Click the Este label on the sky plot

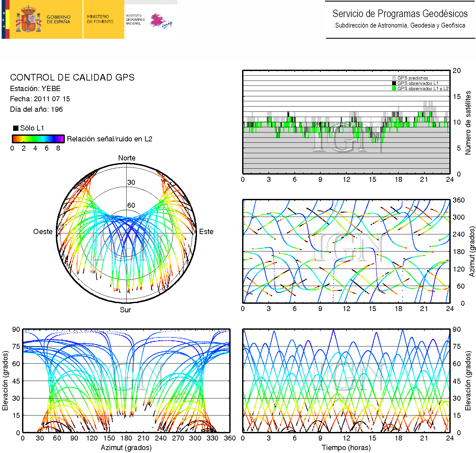click(206, 232)
